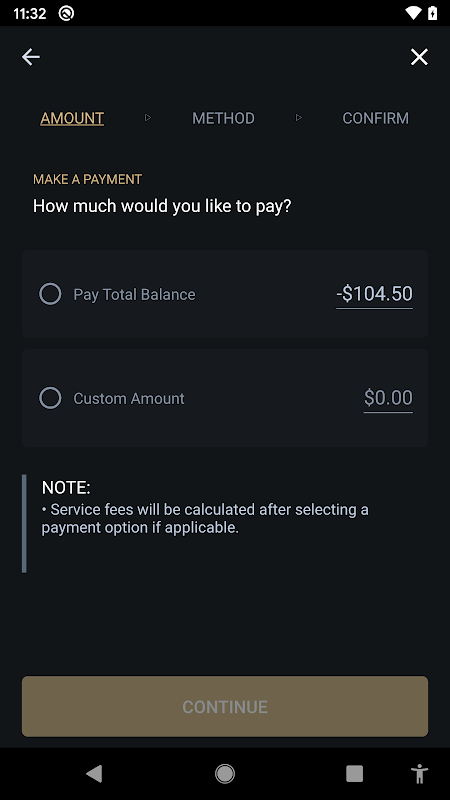
Task: Click the CONTINUE button
Action: [x=225, y=706]
